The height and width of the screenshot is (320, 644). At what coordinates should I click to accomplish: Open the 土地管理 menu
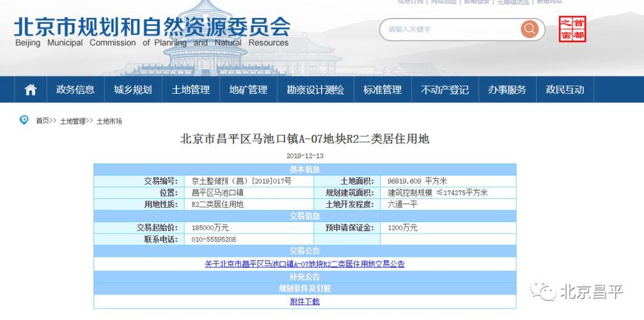(191, 90)
